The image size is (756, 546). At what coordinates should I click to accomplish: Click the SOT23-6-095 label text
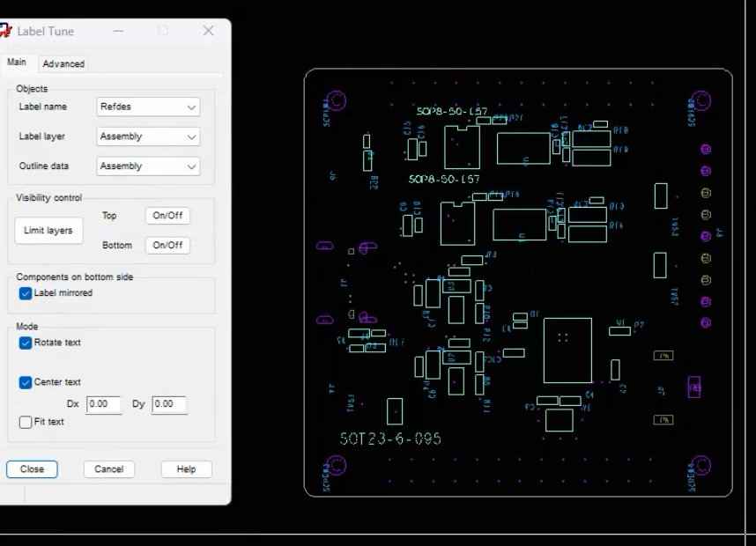[390, 439]
